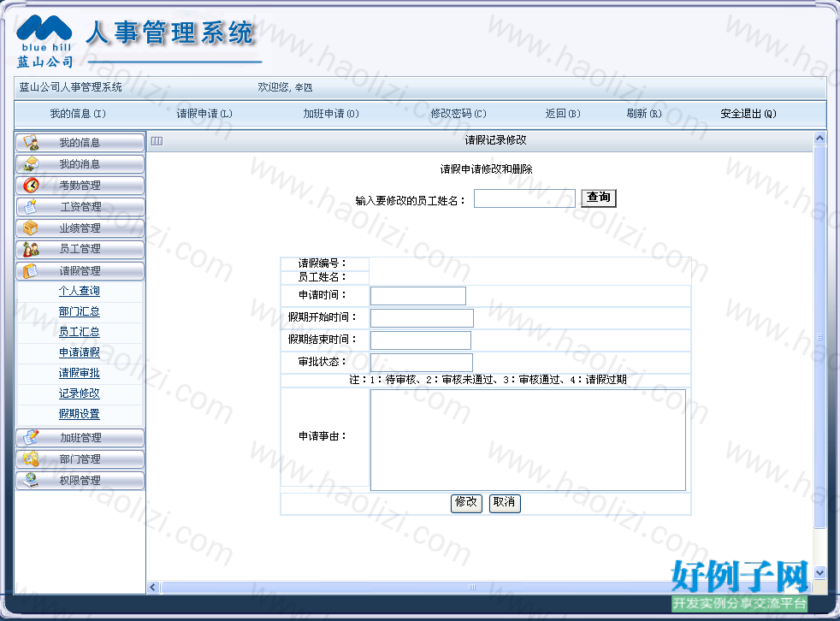The image size is (840, 621).
Task: Open the 假期设置 link
Action: tap(80, 414)
